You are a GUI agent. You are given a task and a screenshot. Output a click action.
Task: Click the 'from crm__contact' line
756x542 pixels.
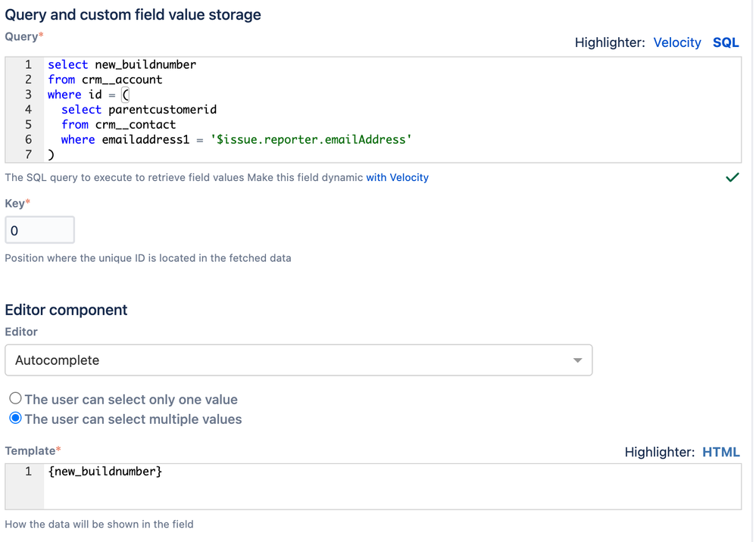tap(118, 124)
